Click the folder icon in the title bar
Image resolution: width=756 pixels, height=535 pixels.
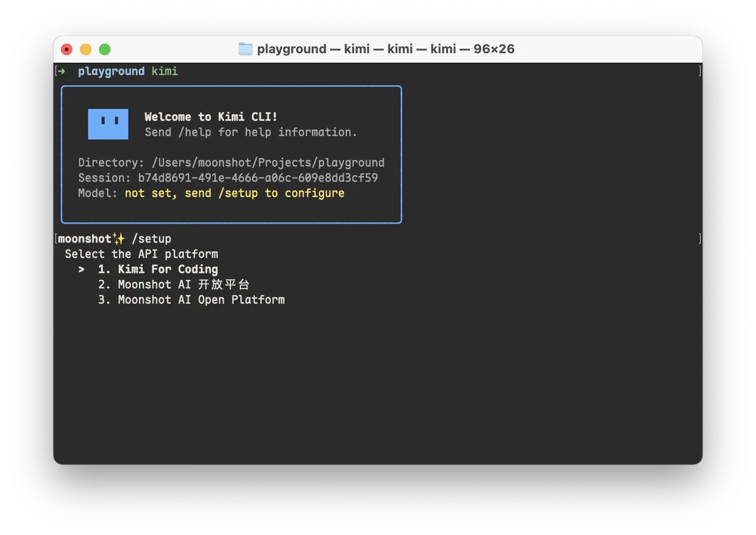pyautogui.click(x=245, y=49)
